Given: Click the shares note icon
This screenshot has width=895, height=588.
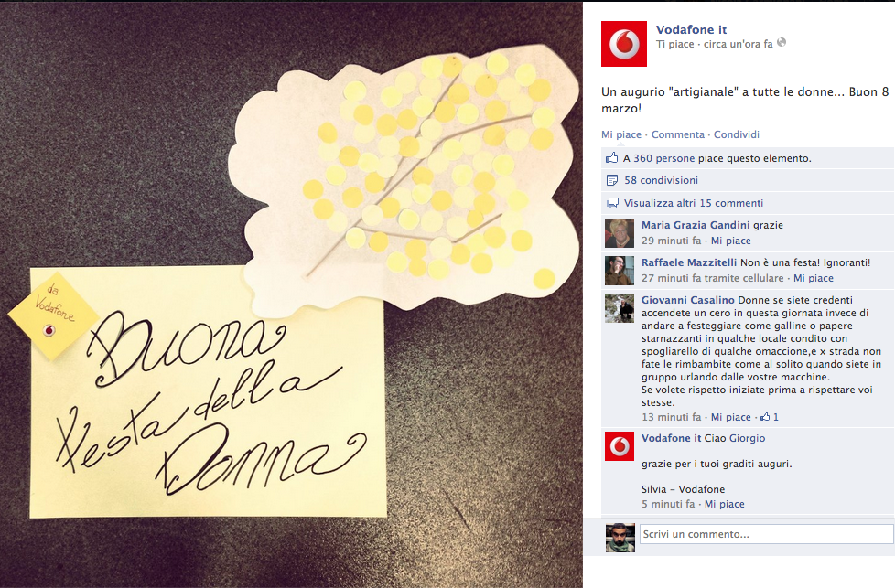Looking at the screenshot, I should coord(612,180).
